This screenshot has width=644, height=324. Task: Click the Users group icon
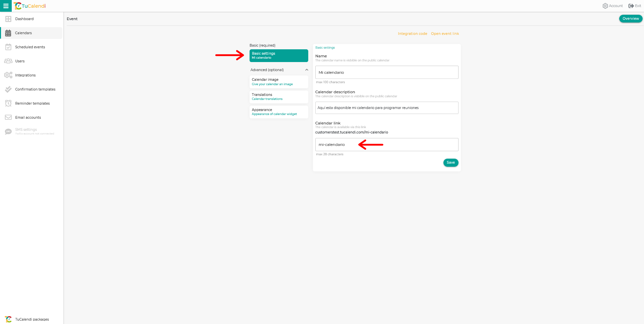[x=8, y=61]
